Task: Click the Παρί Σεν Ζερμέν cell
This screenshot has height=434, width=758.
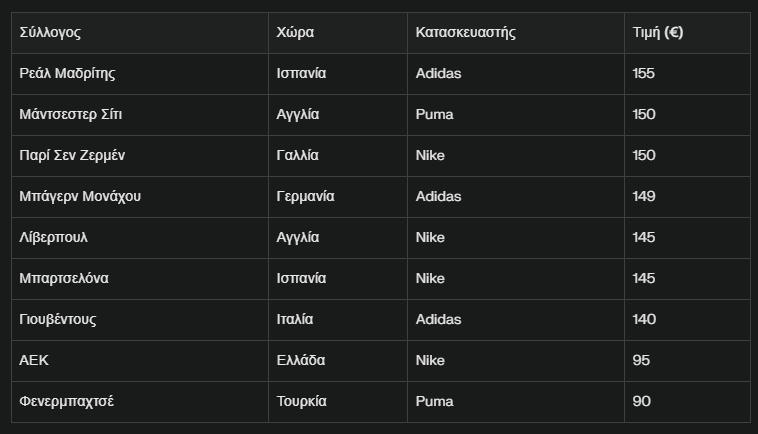Action: (71, 155)
